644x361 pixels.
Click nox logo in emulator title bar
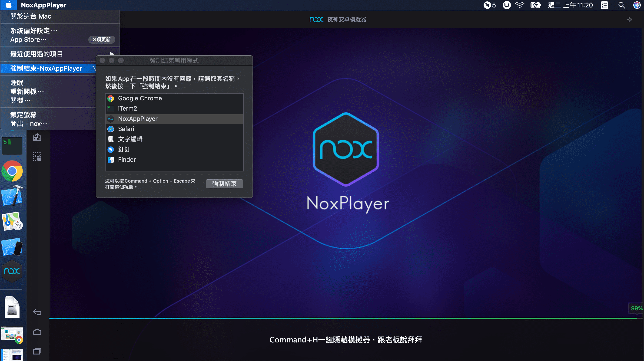[x=316, y=20]
